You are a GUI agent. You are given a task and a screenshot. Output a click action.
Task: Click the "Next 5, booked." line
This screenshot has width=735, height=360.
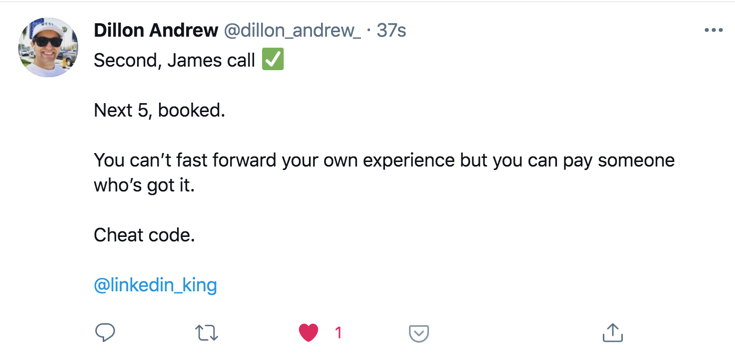159,111
